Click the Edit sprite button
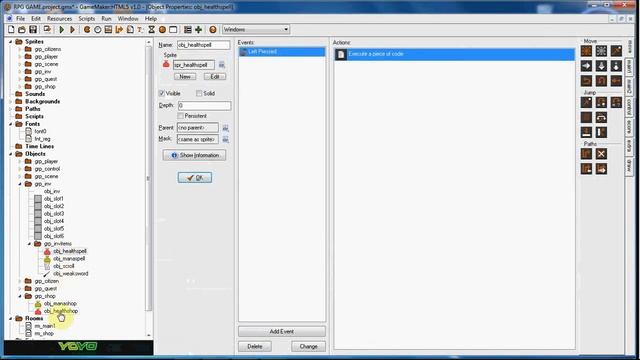640x360 pixels. click(215, 77)
